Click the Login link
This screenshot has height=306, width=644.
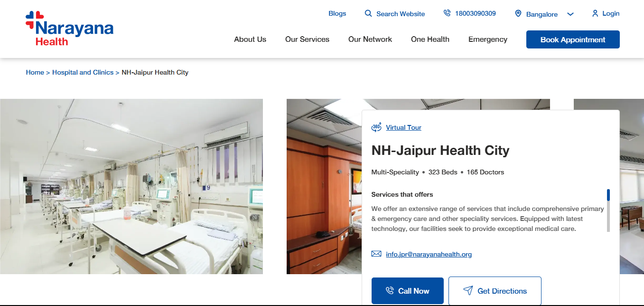[611, 13]
